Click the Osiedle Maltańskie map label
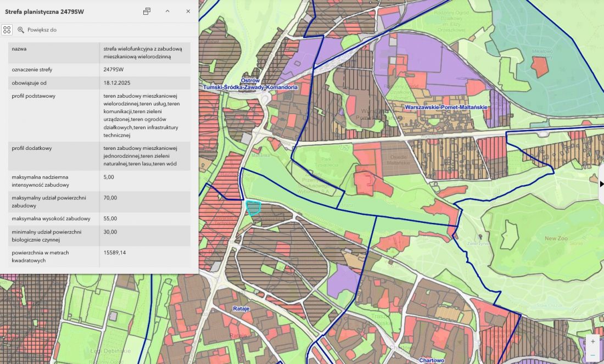 click(x=399, y=160)
